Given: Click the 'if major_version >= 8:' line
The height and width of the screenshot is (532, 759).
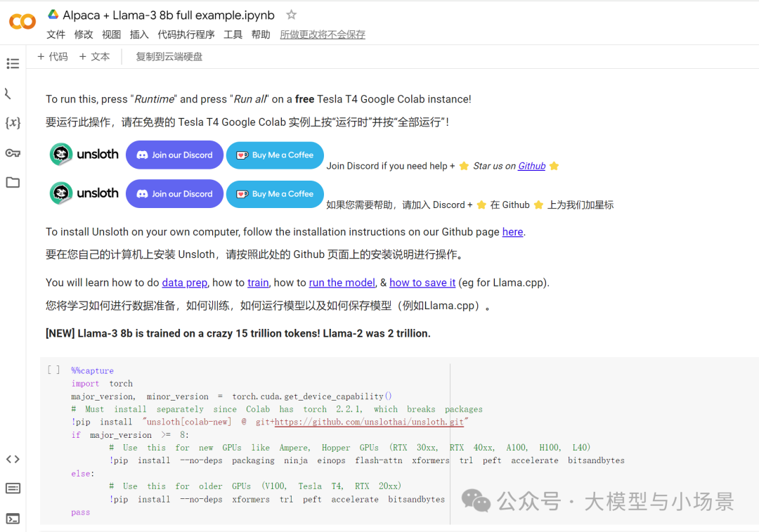Looking at the screenshot, I should pos(130,435).
